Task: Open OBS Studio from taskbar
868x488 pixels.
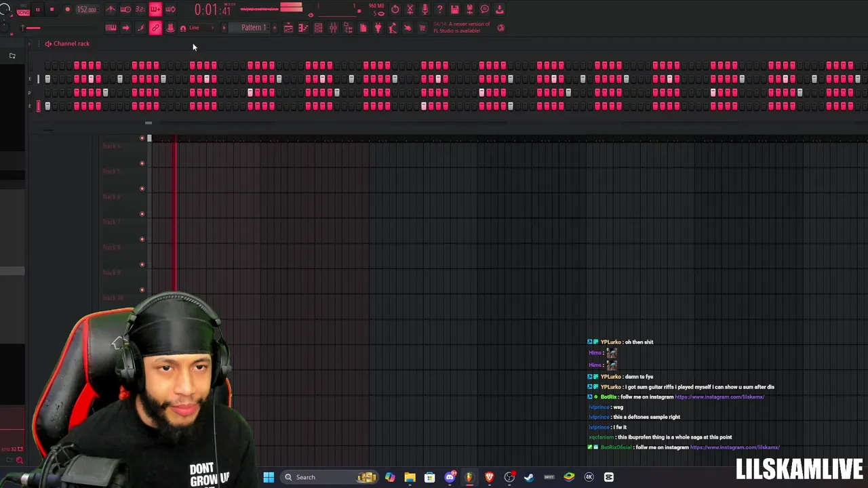Action: click(x=509, y=477)
